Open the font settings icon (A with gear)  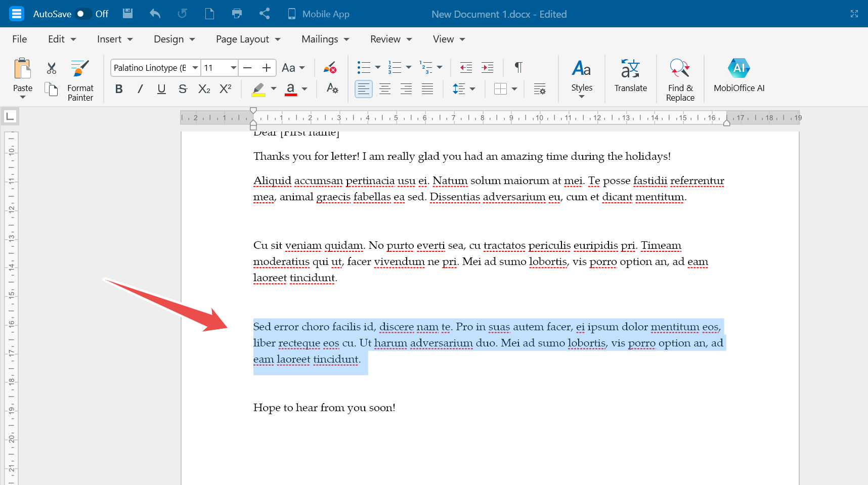pyautogui.click(x=332, y=89)
